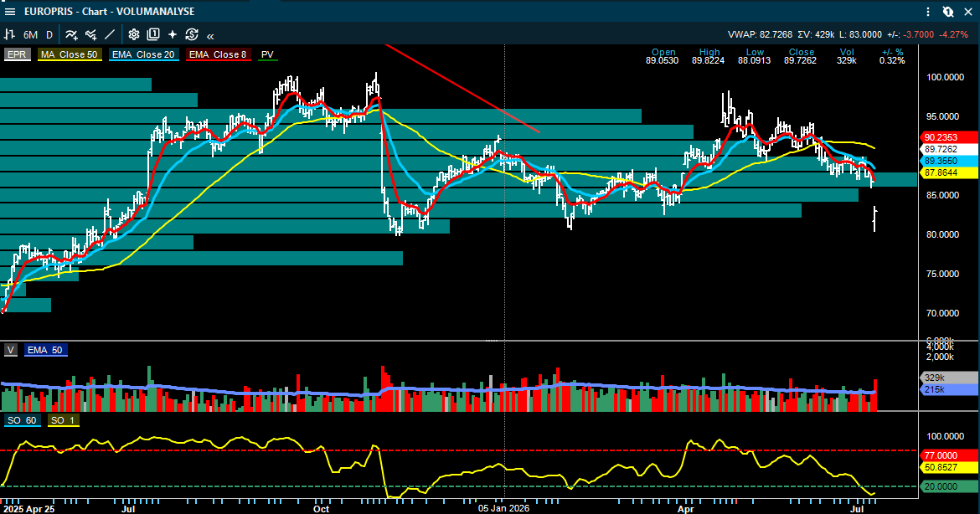Collapse toolbar with double chevron

(x=210, y=36)
